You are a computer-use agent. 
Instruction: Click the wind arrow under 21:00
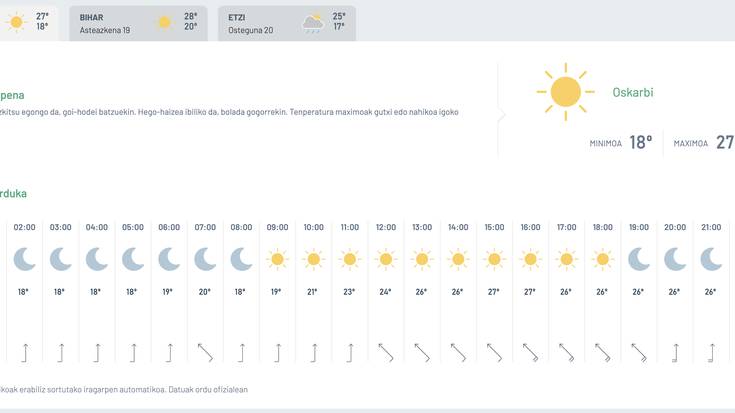[x=712, y=353]
